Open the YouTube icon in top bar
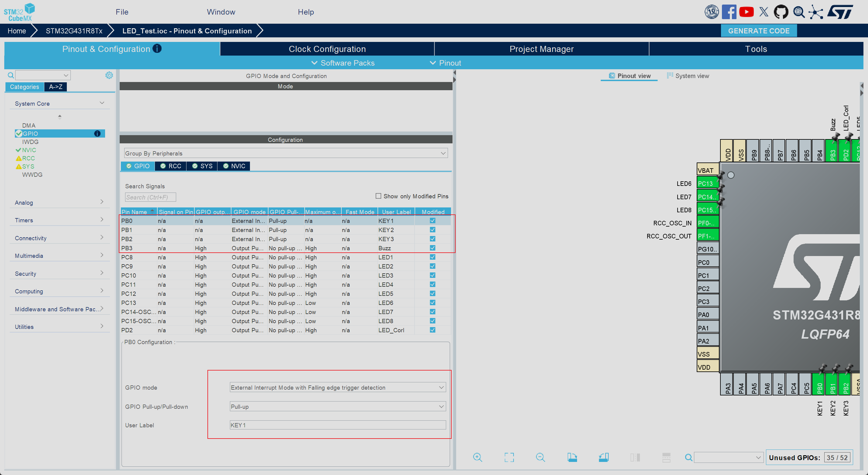Image resolution: width=868 pixels, height=475 pixels. coord(746,12)
